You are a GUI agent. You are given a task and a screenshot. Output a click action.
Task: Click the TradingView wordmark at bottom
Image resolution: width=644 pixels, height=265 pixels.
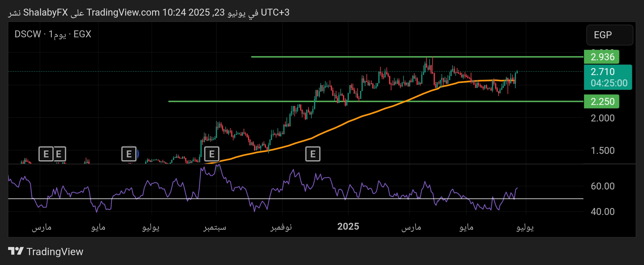pos(55,252)
